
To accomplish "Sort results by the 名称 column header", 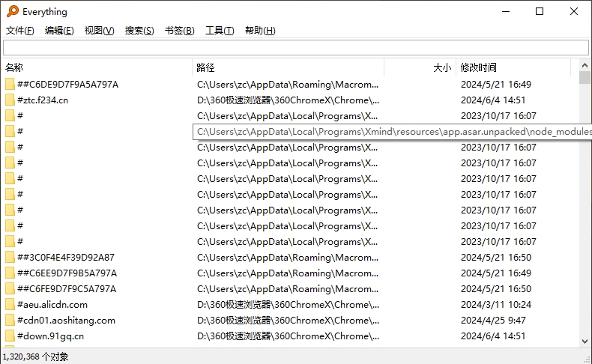I will (98, 67).
